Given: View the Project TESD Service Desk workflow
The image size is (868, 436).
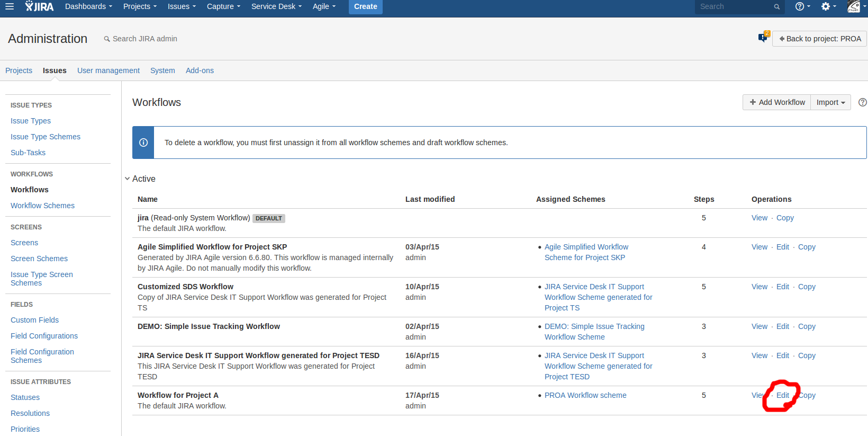Looking at the screenshot, I should coord(759,355).
